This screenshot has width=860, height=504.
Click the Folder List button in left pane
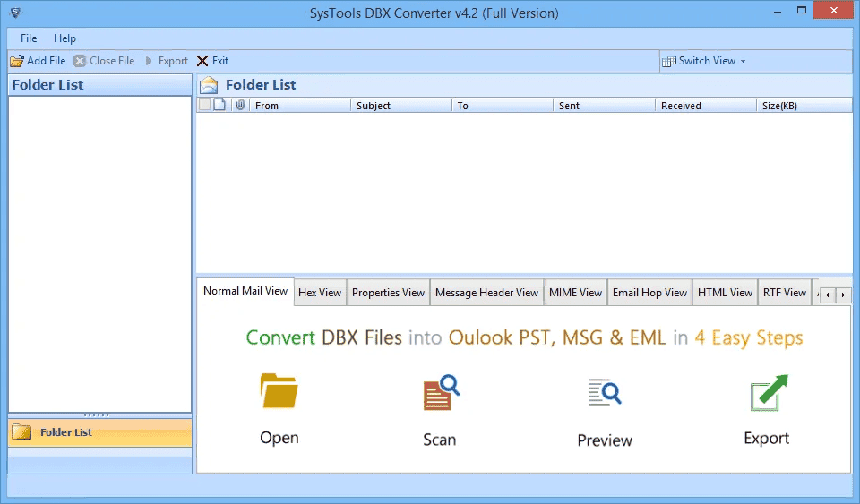(99, 432)
